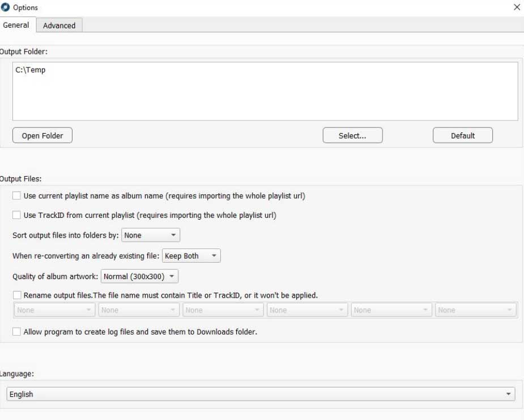Image resolution: width=524 pixels, height=420 pixels.
Task: Open the second rename pattern None dropdown
Action: (x=139, y=310)
